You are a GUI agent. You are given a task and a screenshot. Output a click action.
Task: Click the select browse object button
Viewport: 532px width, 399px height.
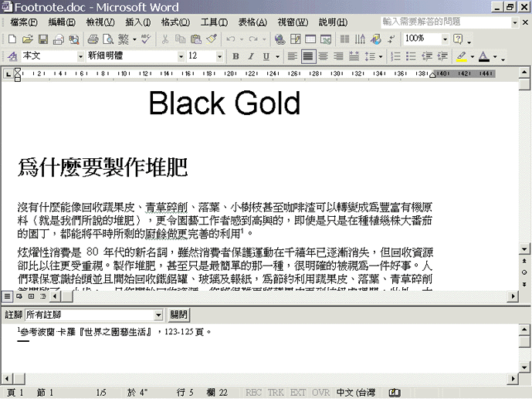(x=524, y=272)
